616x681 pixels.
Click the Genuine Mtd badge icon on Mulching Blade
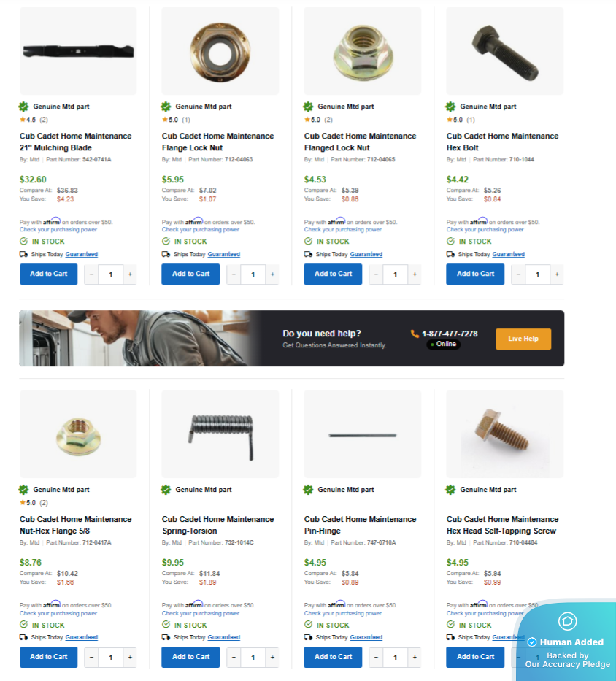pyautogui.click(x=23, y=107)
